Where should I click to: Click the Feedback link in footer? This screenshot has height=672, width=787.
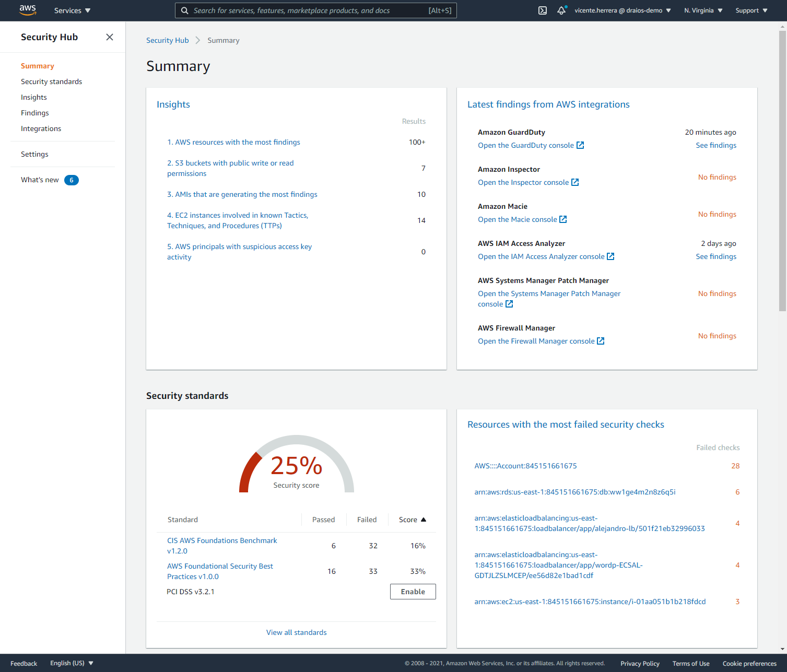24,663
